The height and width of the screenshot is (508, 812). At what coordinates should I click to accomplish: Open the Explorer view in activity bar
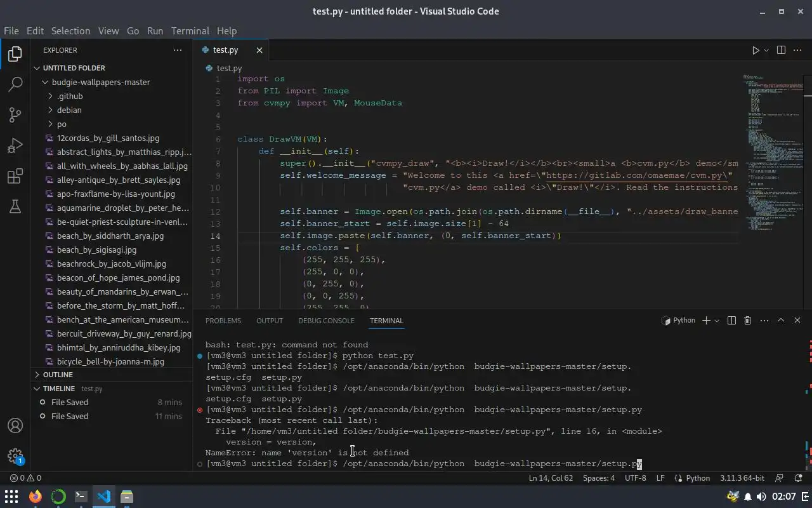point(15,54)
